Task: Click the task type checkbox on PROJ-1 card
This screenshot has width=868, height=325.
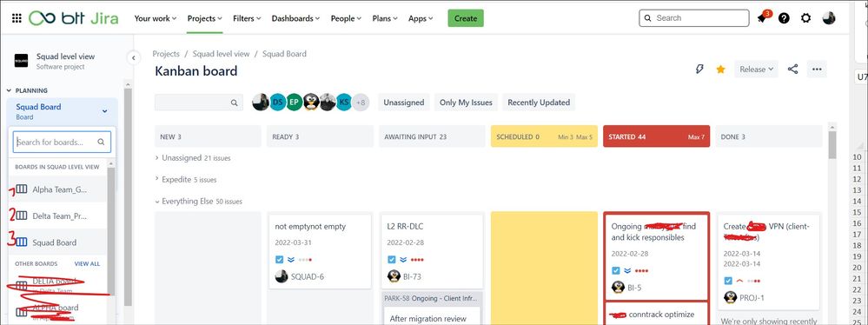Action: pyautogui.click(x=728, y=281)
